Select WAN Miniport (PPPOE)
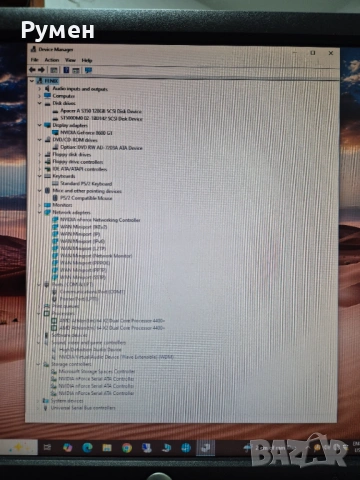The image size is (360, 480). pyautogui.click(x=85, y=263)
